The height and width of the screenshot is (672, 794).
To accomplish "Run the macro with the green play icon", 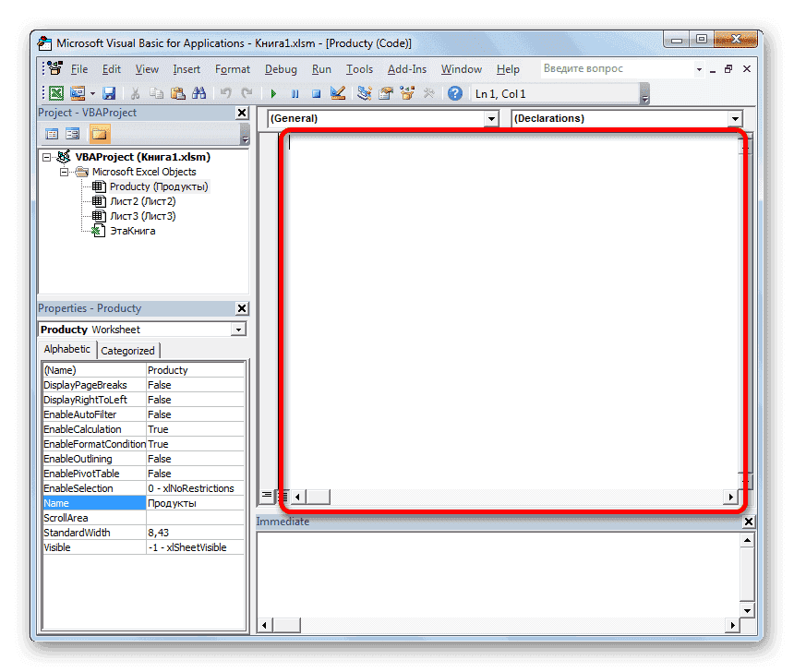I will (x=273, y=93).
